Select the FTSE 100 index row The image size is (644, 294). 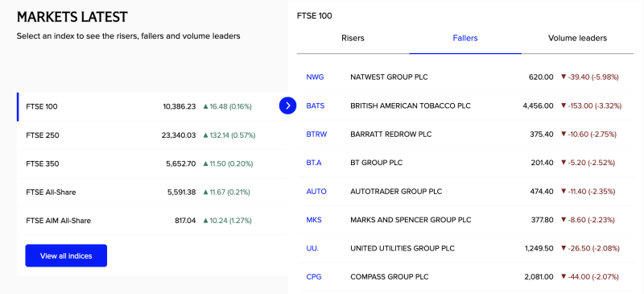click(x=152, y=106)
